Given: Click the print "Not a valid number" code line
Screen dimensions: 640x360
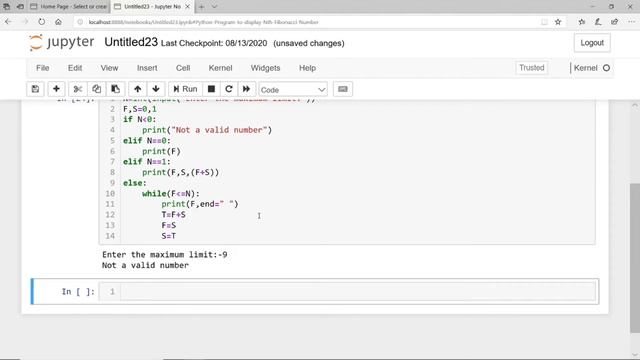Looking at the screenshot, I should click(x=207, y=130).
